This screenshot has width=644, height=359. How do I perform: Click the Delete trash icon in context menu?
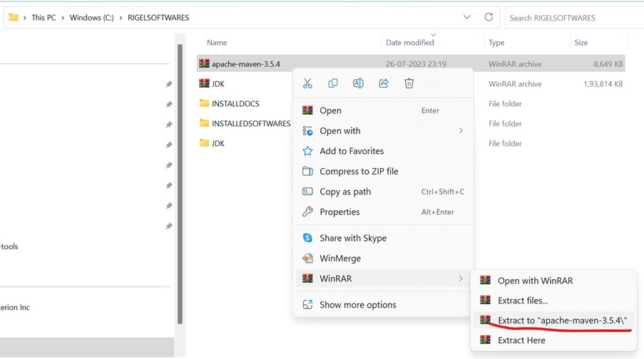pyautogui.click(x=409, y=83)
